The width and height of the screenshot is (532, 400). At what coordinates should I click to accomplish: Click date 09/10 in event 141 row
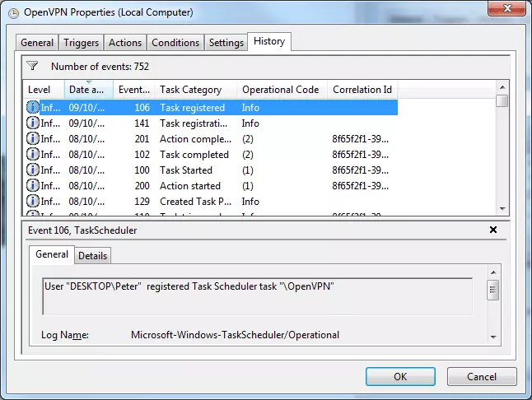click(86, 123)
